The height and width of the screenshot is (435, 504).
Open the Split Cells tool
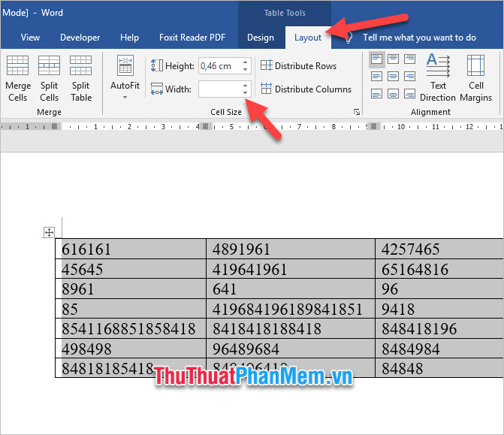(49, 79)
